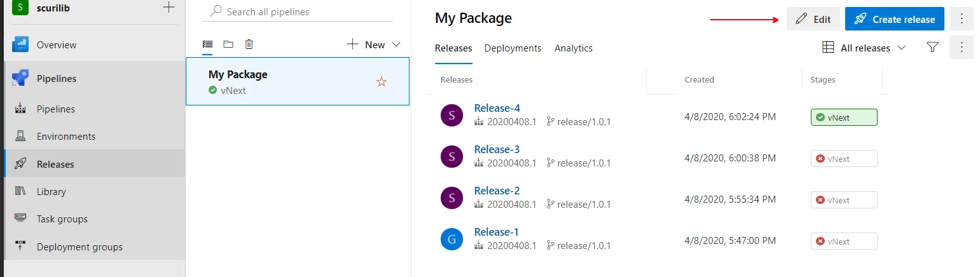The image size is (980, 277).
Task: Select the failed vNext stage of Release-2
Action: [x=844, y=200]
